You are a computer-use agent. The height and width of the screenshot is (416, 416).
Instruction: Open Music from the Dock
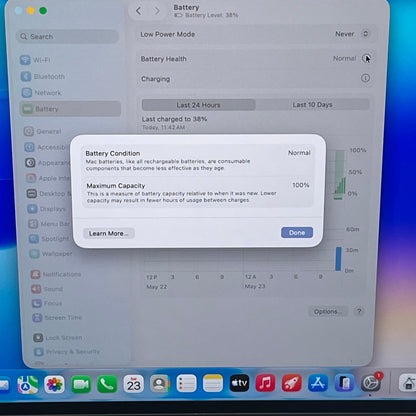point(265,383)
